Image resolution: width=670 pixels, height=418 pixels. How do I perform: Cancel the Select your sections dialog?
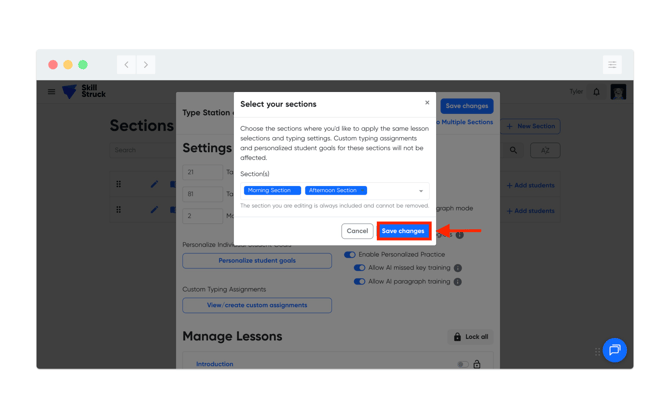[x=357, y=231]
